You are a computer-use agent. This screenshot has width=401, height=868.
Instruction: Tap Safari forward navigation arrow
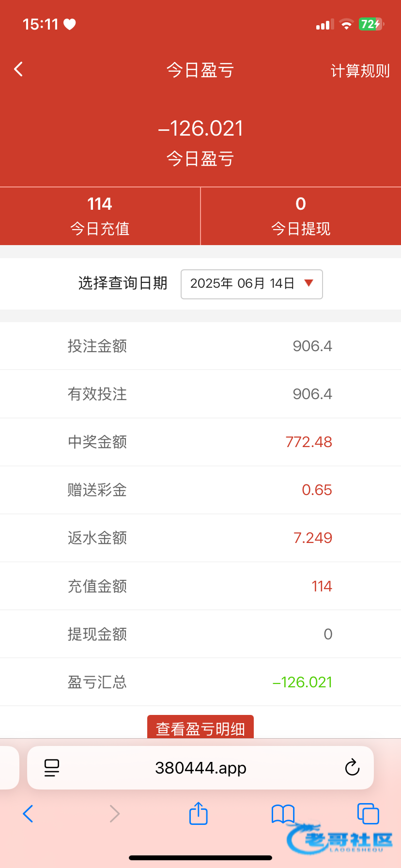click(x=114, y=814)
